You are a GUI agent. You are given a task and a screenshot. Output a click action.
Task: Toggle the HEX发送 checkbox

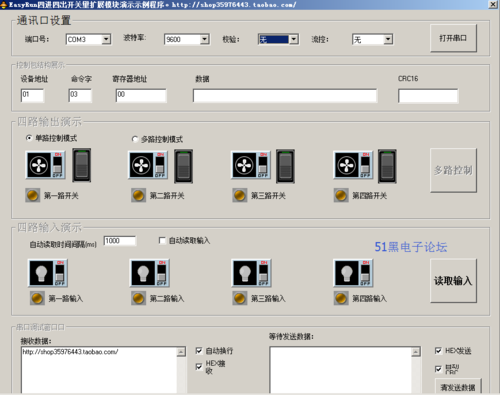[x=438, y=351]
